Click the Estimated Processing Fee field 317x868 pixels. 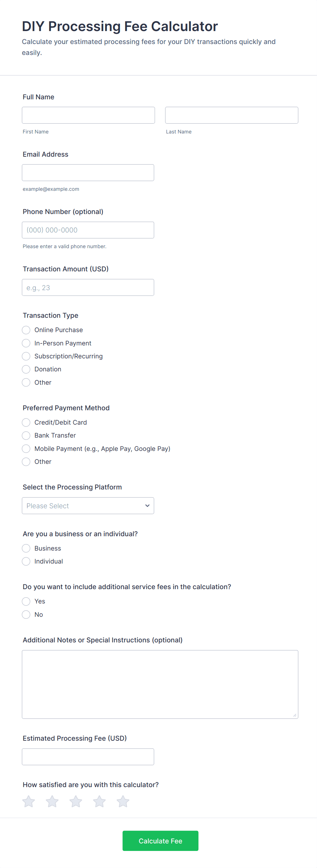pos(88,757)
